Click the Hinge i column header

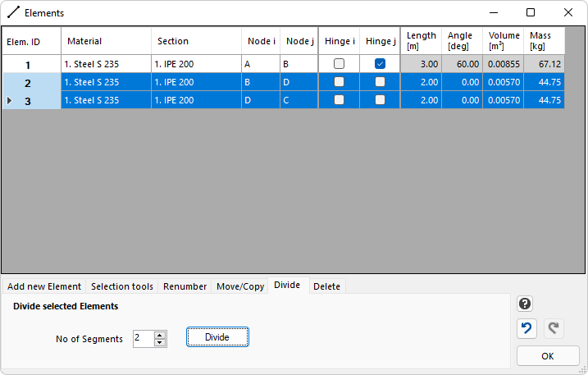pos(339,41)
